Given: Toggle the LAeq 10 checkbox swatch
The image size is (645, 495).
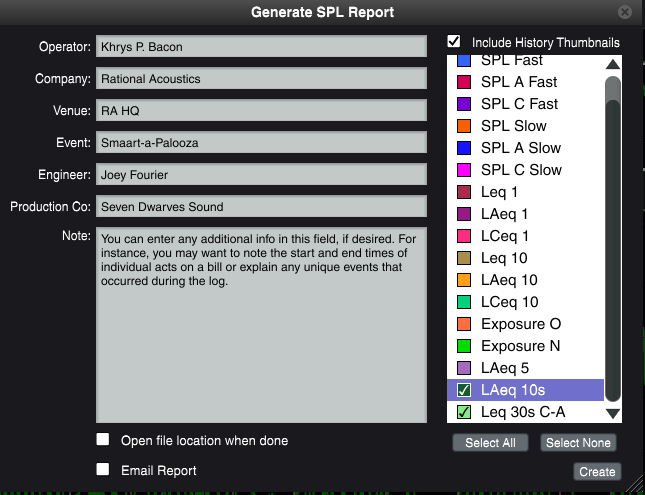Looking at the screenshot, I should click(x=464, y=280).
